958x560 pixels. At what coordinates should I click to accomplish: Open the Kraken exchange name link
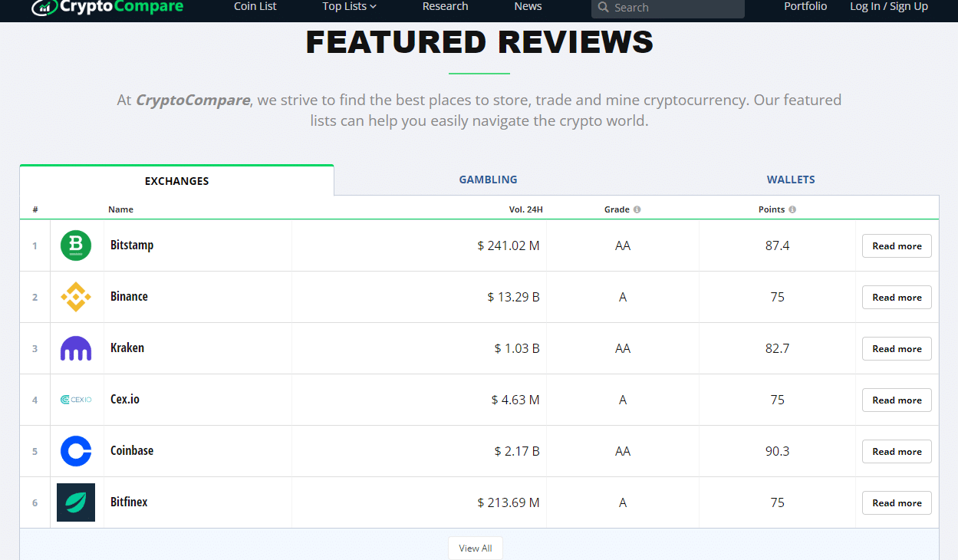pyautogui.click(x=127, y=348)
